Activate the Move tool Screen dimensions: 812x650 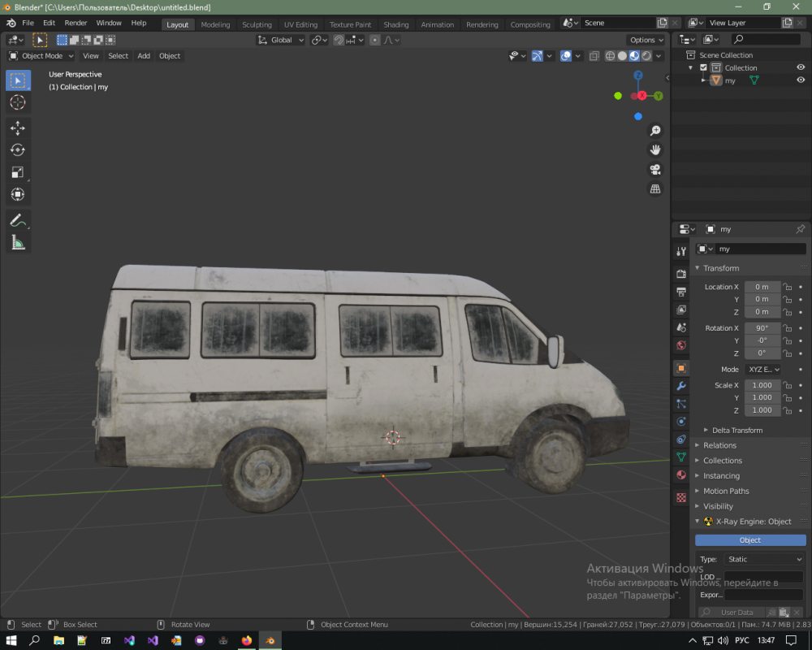[x=17, y=128]
